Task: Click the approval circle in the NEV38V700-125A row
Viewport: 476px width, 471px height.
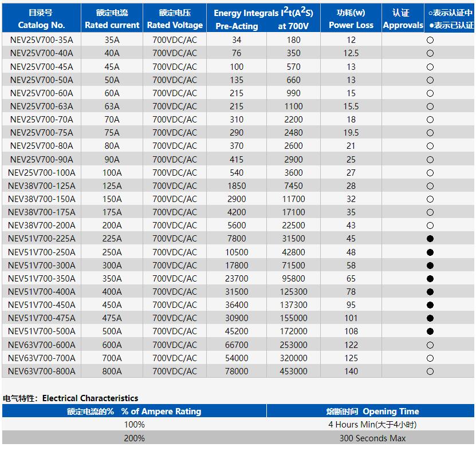Action: pyautogui.click(x=430, y=186)
